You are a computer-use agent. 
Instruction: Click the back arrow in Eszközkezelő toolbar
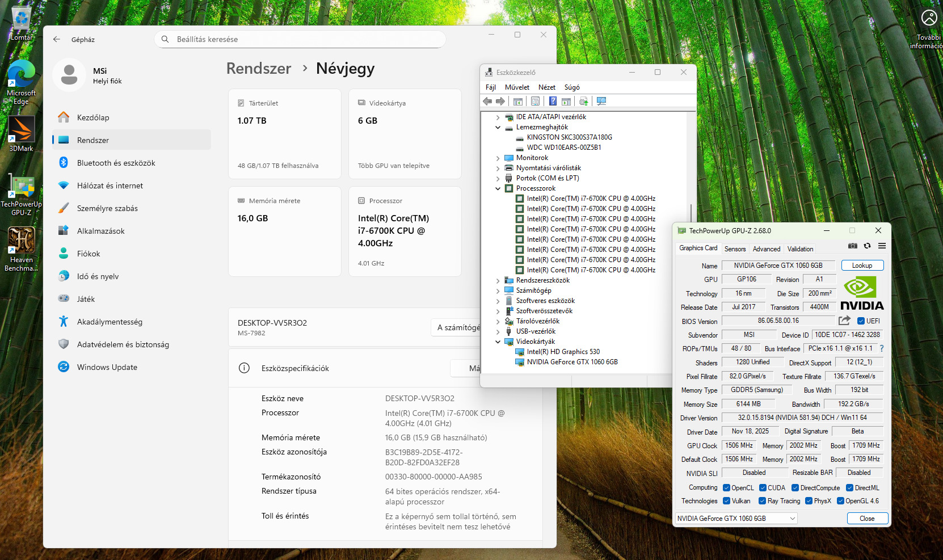(487, 101)
